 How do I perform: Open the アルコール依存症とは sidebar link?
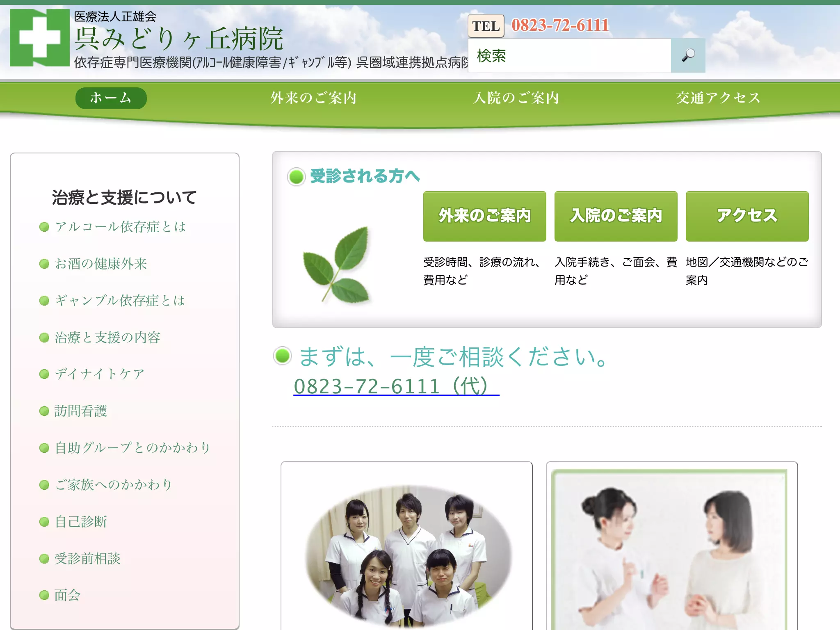tap(121, 226)
